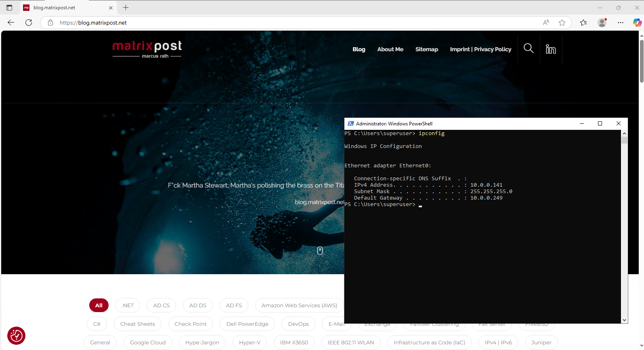Open the Copilot sidebar icon

click(637, 23)
